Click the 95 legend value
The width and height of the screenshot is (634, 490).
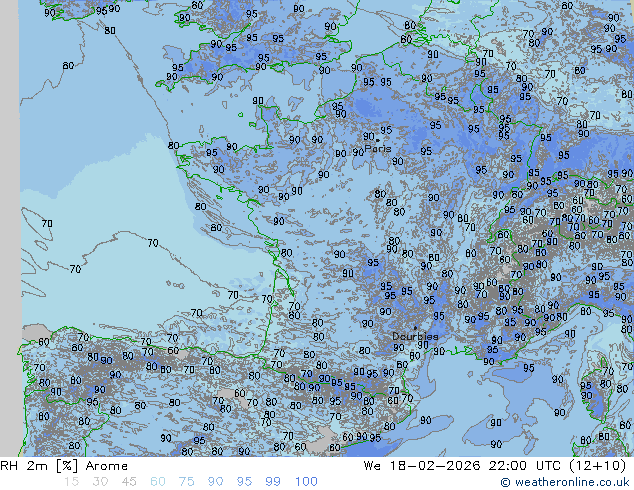(x=244, y=482)
